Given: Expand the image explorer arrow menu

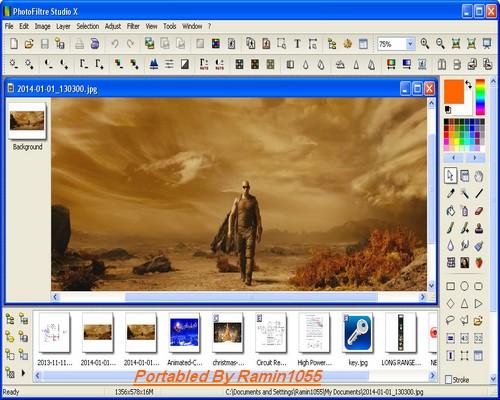Looking at the screenshot, I should tap(23, 373).
